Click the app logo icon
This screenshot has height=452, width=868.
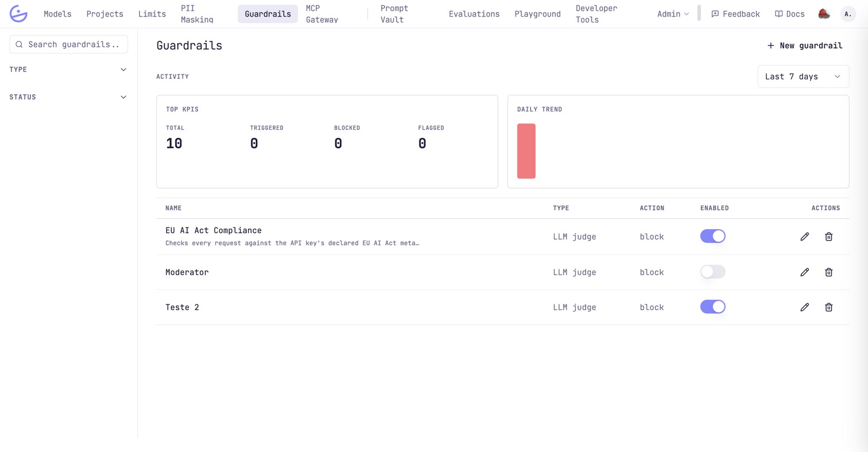tap(18, 14)
